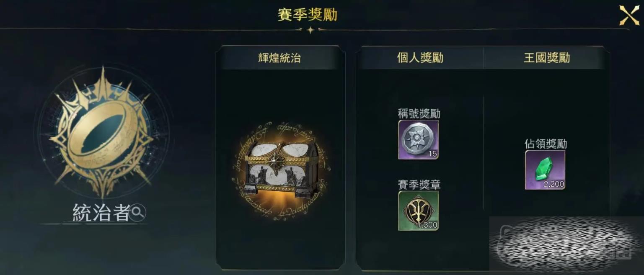Tap the 1,300 medal count
This screenshot has width=644, height=275.
pos(427,225)
